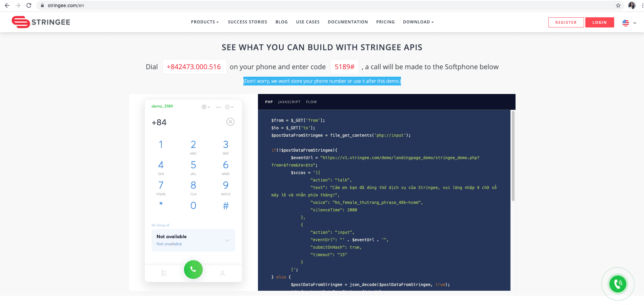
Task: Start a call with the green dial button
Action: point(193,269)
